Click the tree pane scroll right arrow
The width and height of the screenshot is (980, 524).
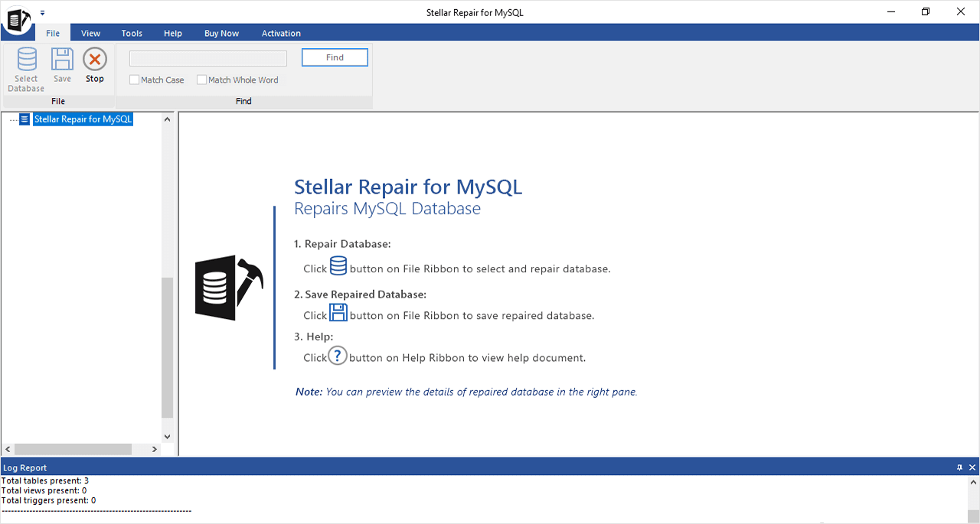tap(155, 450)
